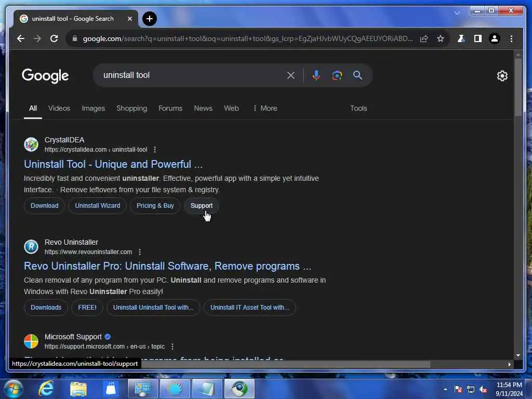Click the scroll-down arrow of the page scrollbar

click(x=518, y=355)
